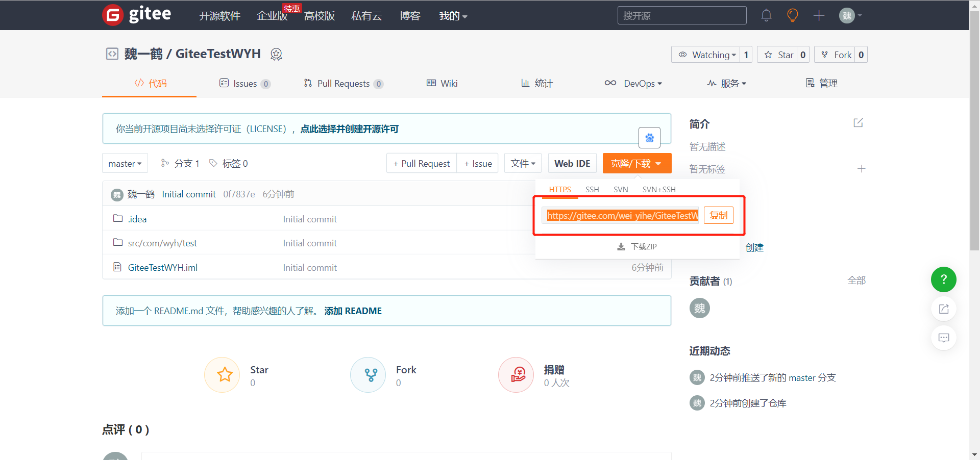Expand the DevOps menu
The image size is (980, 460).
click(633, 83)
